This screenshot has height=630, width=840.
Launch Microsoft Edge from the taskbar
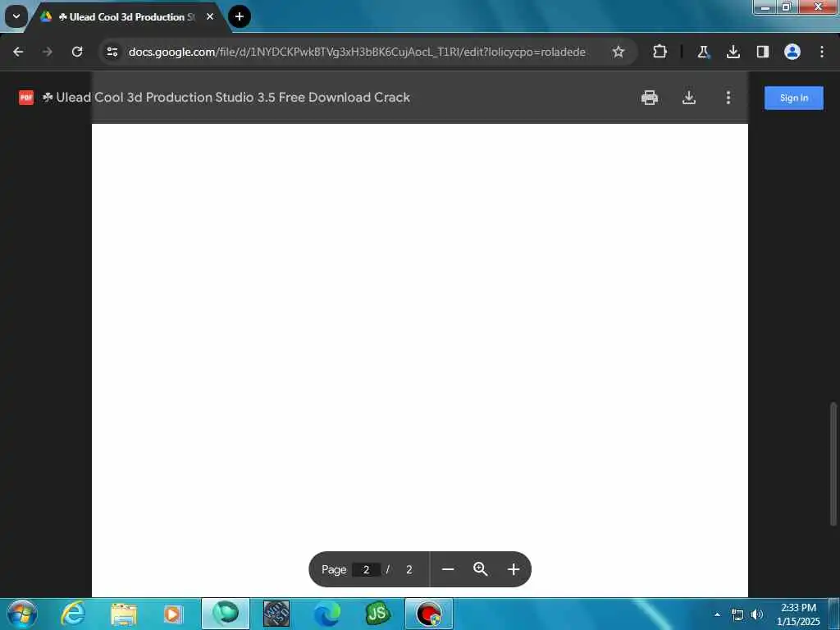(326, 614)
